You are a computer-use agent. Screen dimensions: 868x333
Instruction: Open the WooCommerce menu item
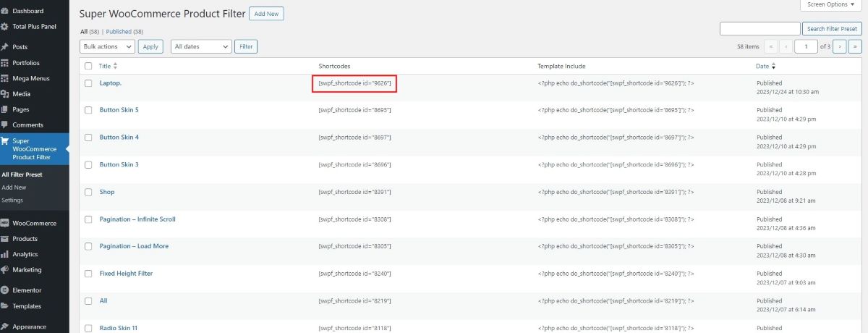(x=34, y=223)
